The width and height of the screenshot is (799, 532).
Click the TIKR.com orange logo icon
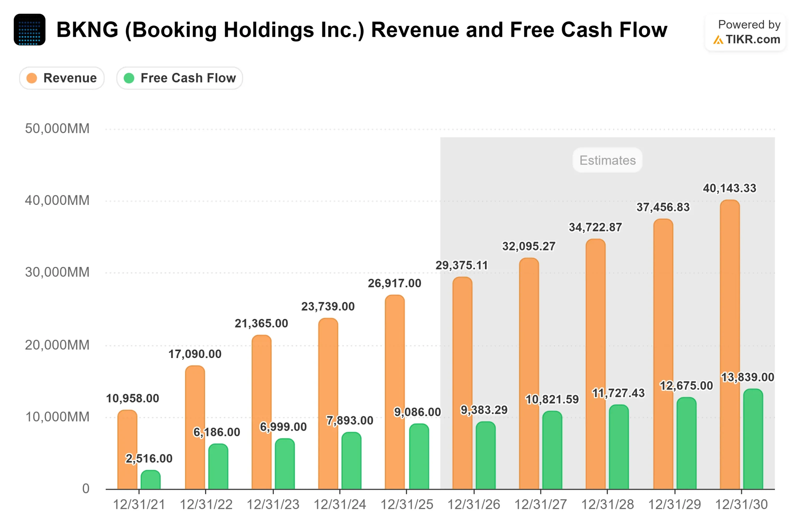click(718, 40)
